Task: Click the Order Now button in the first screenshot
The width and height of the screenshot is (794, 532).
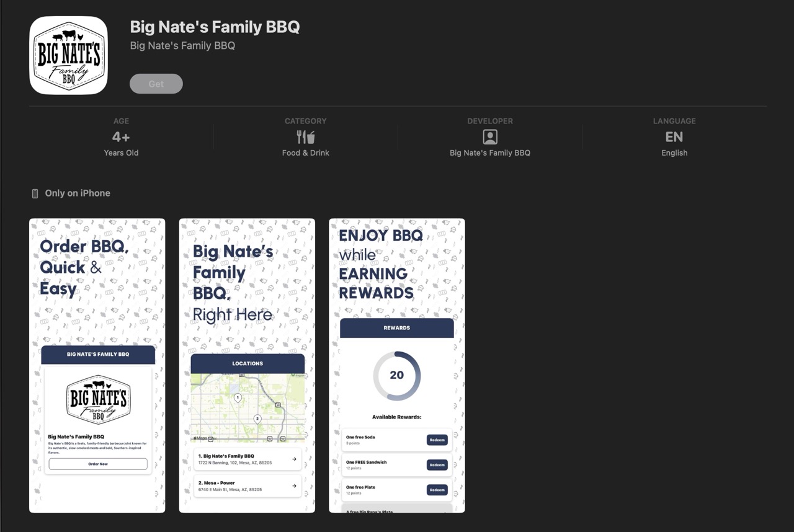Action: click(98, 464)
